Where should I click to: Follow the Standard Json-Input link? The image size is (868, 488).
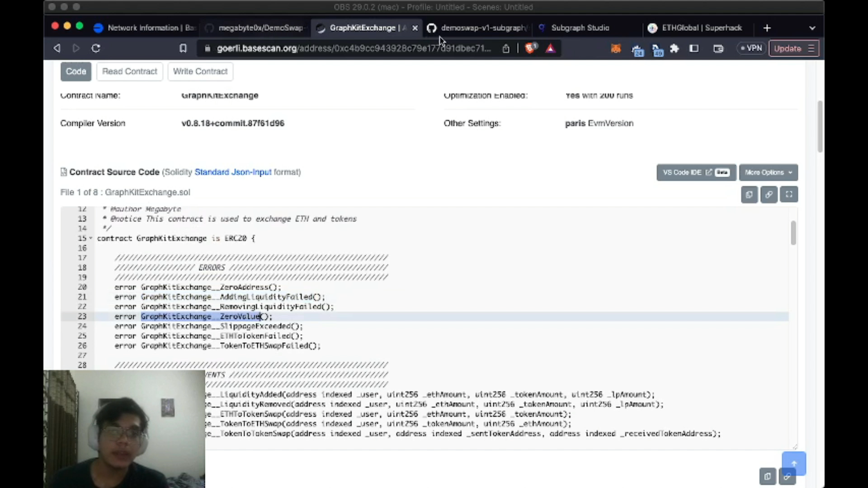pos(233,172)
